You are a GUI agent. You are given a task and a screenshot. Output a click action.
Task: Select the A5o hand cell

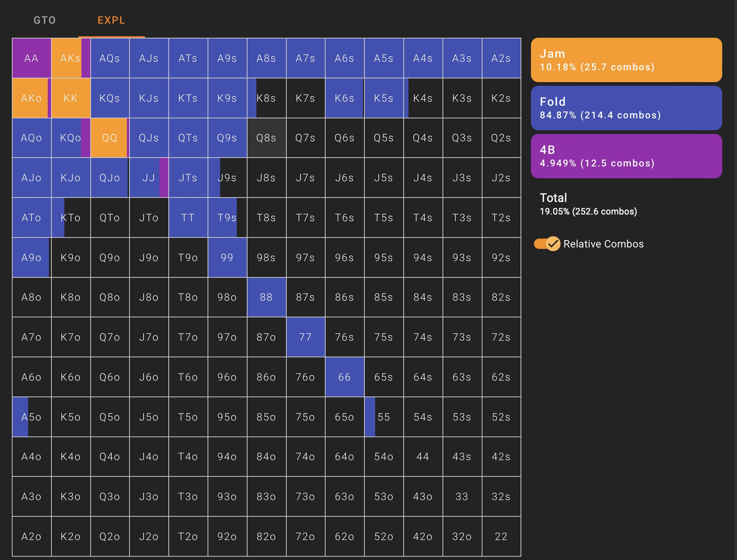[31, 417]
